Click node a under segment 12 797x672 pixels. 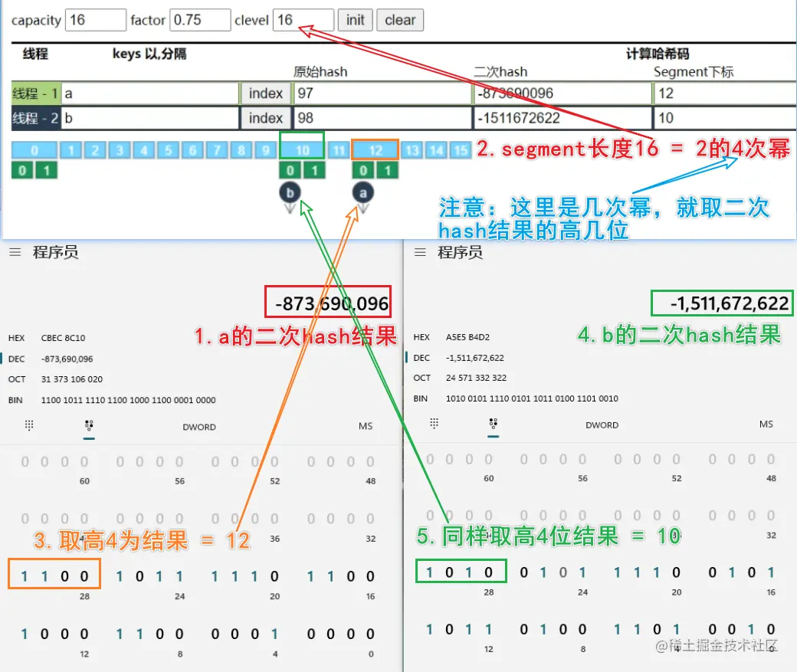coord(363,192)
